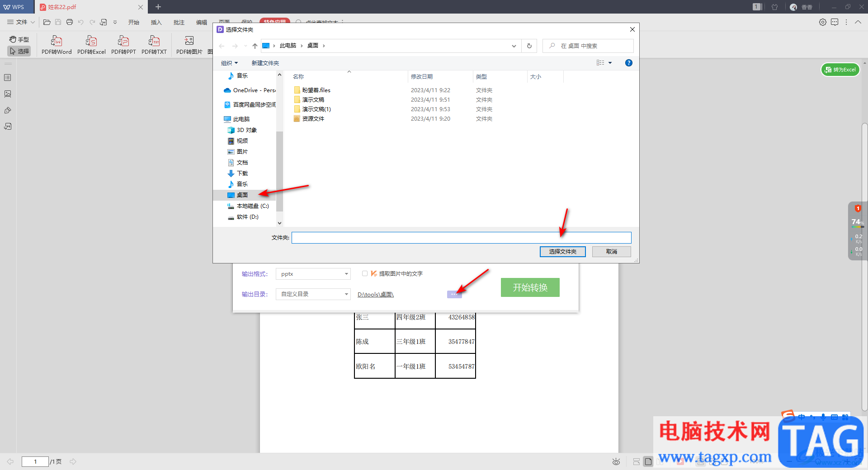This screenshot has width=868, height=470.
Task: Open the 编辑 ribbon tab
Action: coord(201,22)
